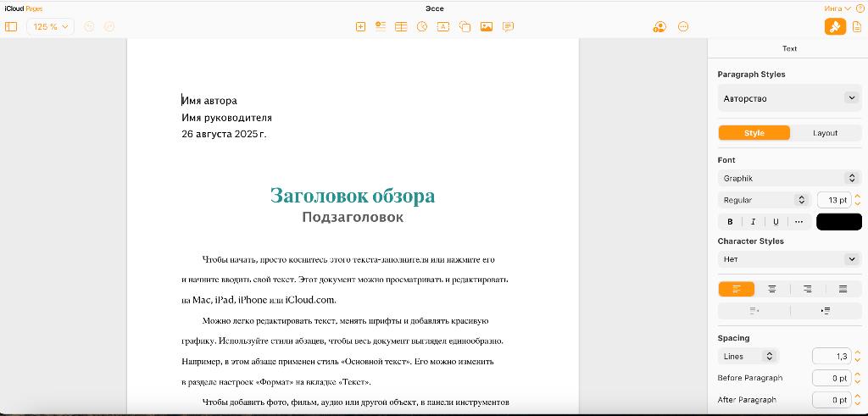Decrease Before Paragraph spacing down arrow
868x416 pixels.
[858, 382]
